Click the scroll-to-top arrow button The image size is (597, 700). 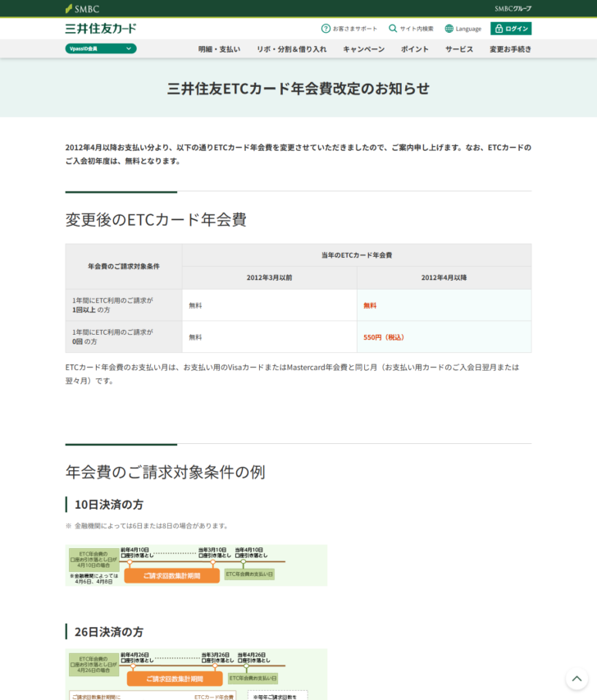tap(576, 679)
